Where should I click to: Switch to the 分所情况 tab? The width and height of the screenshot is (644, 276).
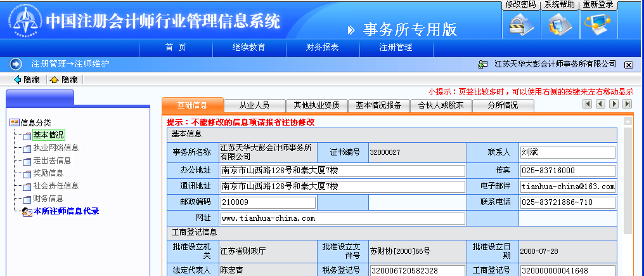[x=503, y=105]
